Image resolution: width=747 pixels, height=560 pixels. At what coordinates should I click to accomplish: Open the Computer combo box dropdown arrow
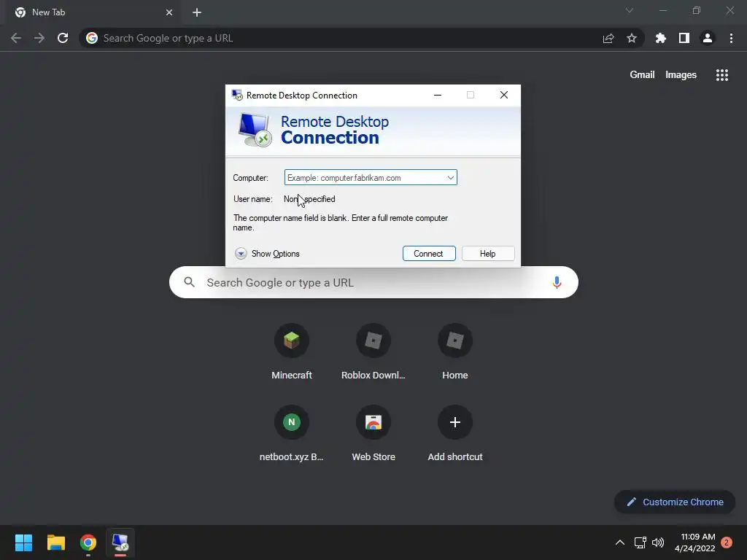450,178
